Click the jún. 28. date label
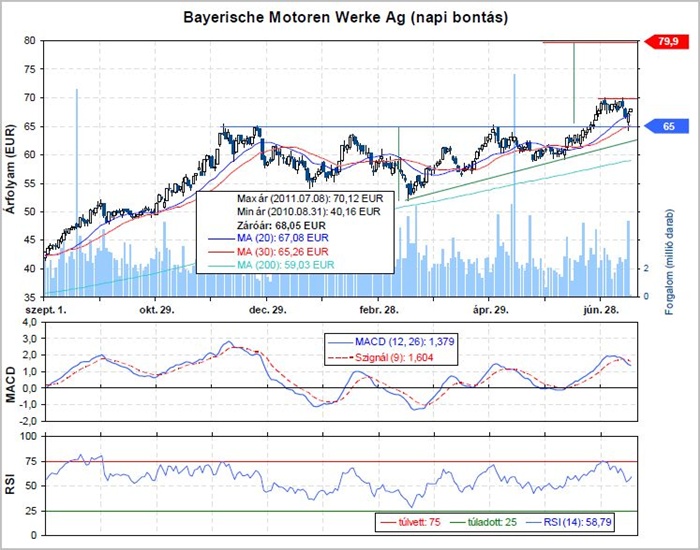Viewport: 700px width, 550px height. coord(600,310)
